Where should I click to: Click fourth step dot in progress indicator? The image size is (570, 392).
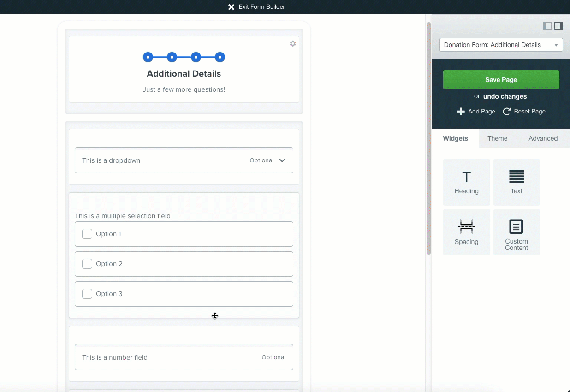click(x=220, y=57)
